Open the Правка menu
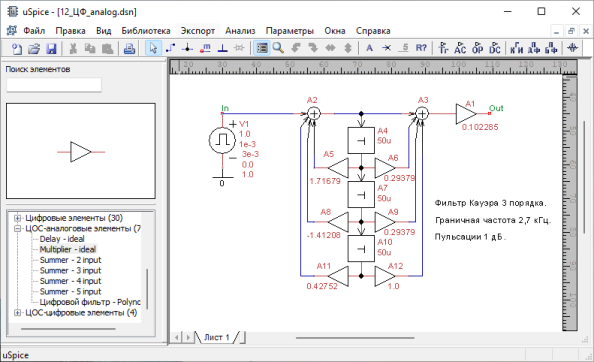Image resolution: width=594 pixels, height=362 pixels. pos(70,31)
